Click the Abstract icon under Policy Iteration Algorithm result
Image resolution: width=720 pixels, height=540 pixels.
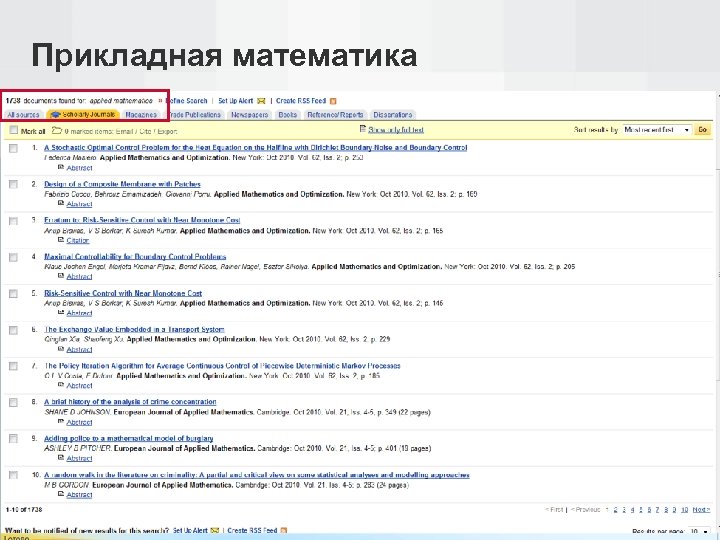pyautogui.click(x=61, y=385)
